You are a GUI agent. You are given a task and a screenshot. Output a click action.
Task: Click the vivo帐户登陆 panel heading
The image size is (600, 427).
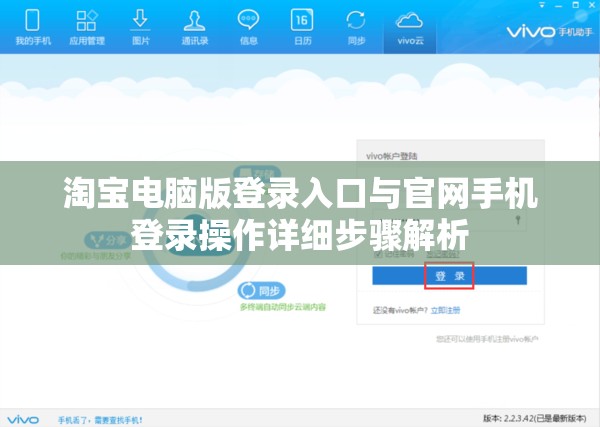[391, 156]
